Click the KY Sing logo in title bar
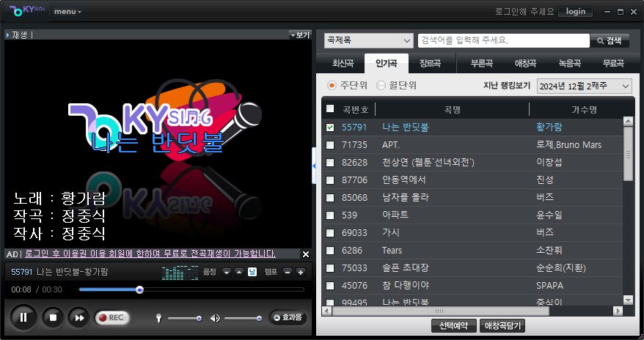Screen dimensions: 644x340 (x=27, y=11)
